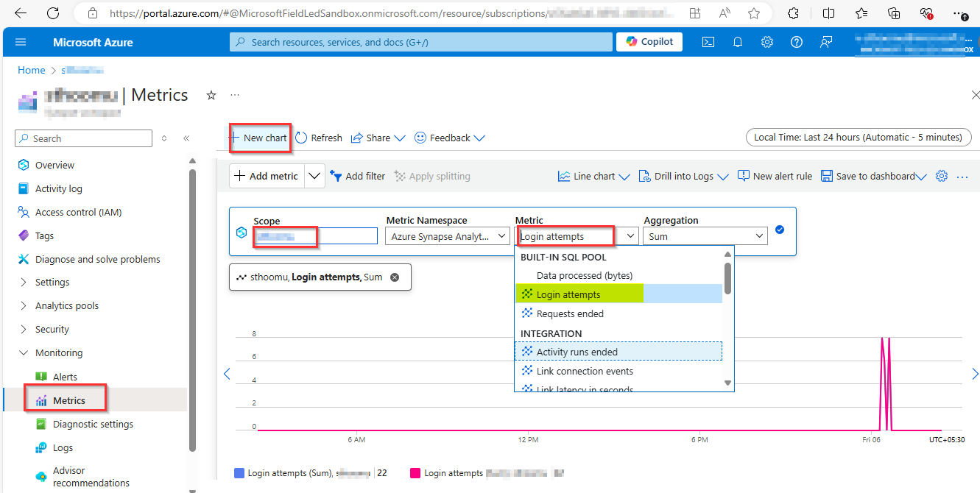Viewport: 980px width, 493px height.
Task: Open Save to dashboard dropdown
Action: [x=873, y=176]
